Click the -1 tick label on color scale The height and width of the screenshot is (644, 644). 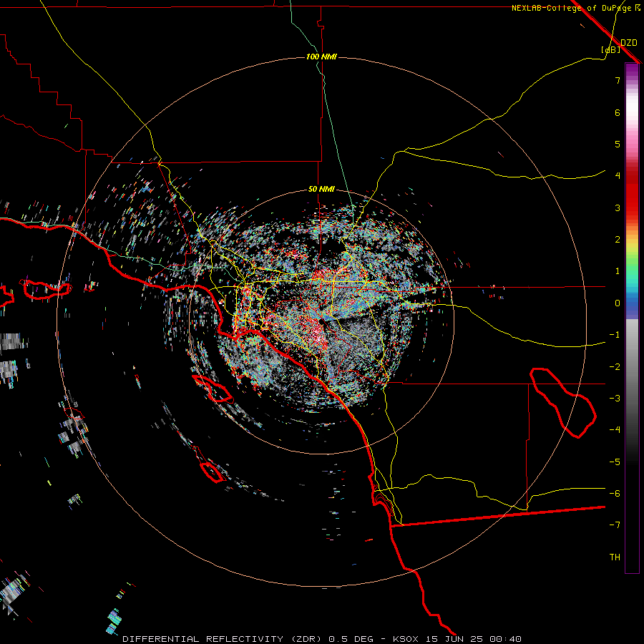(x=615, y=335)
